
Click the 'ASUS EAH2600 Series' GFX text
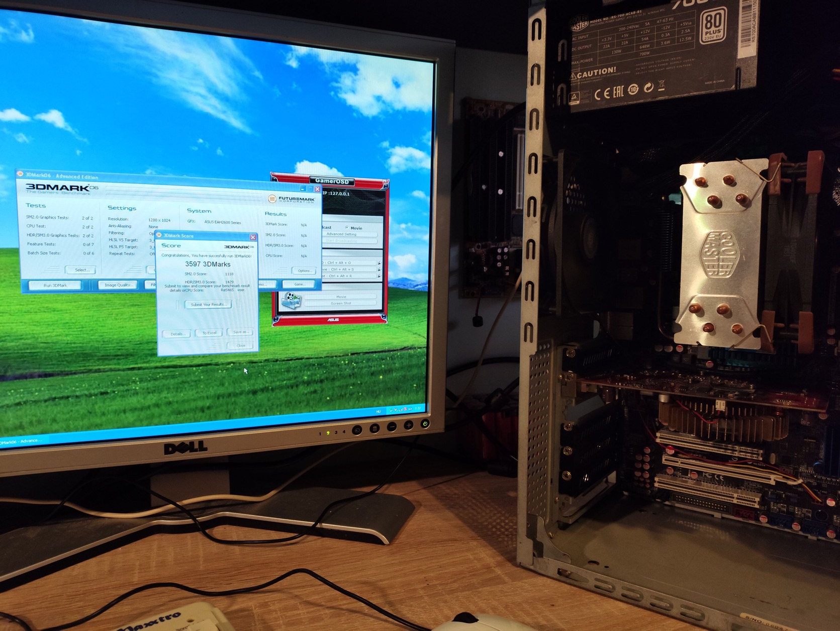223,222
